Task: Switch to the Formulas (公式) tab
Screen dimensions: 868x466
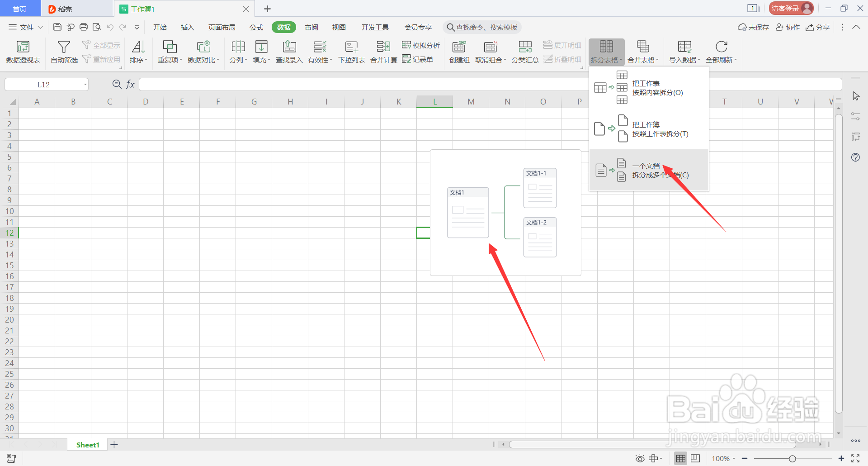Action: (256, 27)
